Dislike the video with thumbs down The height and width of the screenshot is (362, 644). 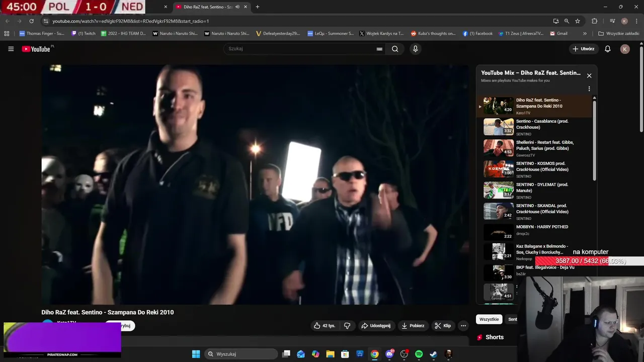(x=347, y=326)
